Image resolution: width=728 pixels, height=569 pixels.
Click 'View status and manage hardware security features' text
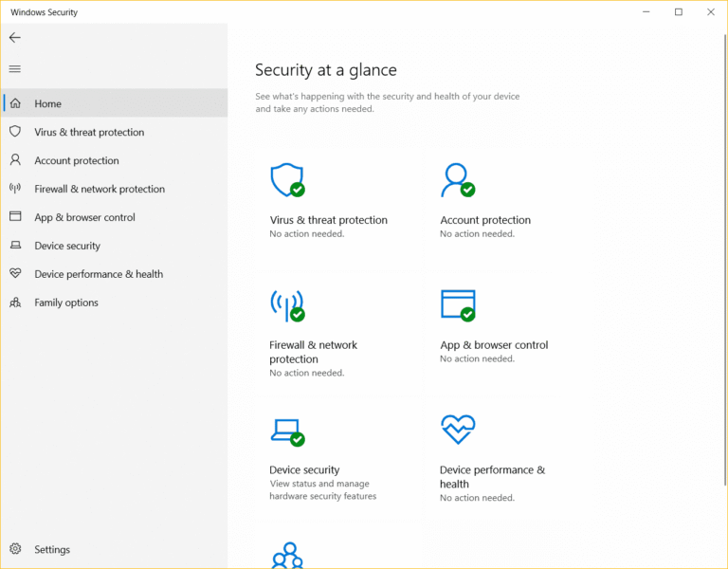[x=323, y=489]
